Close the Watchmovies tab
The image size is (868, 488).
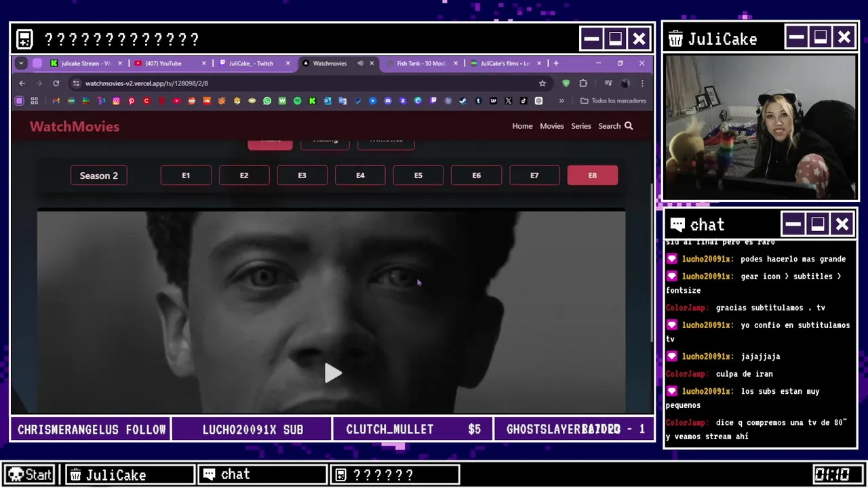tap(372, 63)
